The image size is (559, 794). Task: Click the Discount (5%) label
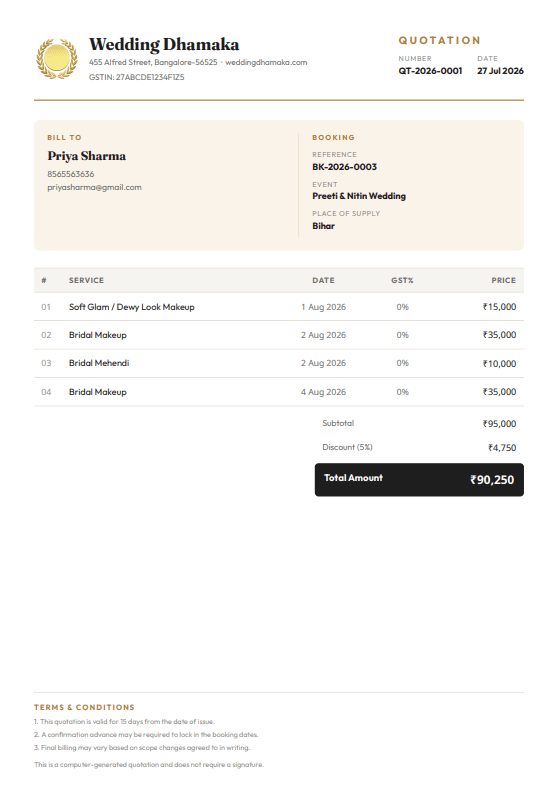[x=347, y=447]
